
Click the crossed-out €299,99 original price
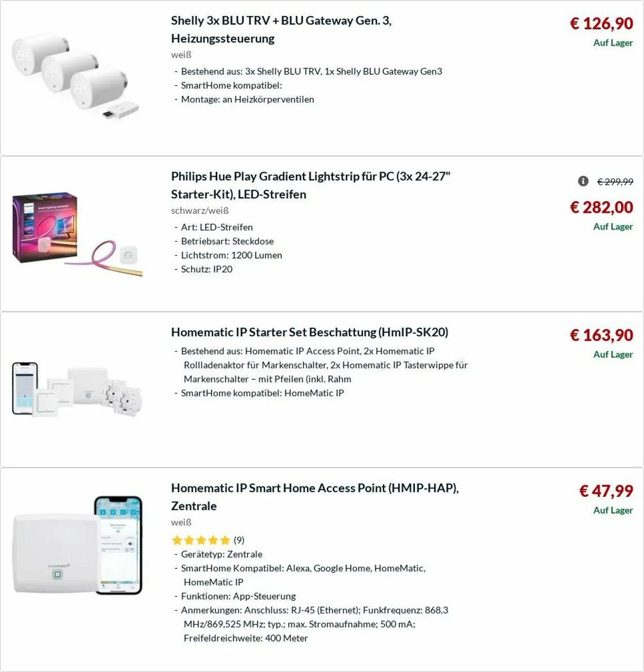tap(615, 181)
